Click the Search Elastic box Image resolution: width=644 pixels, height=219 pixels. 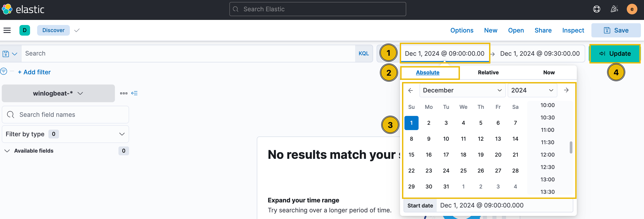(x=318, y=9)
